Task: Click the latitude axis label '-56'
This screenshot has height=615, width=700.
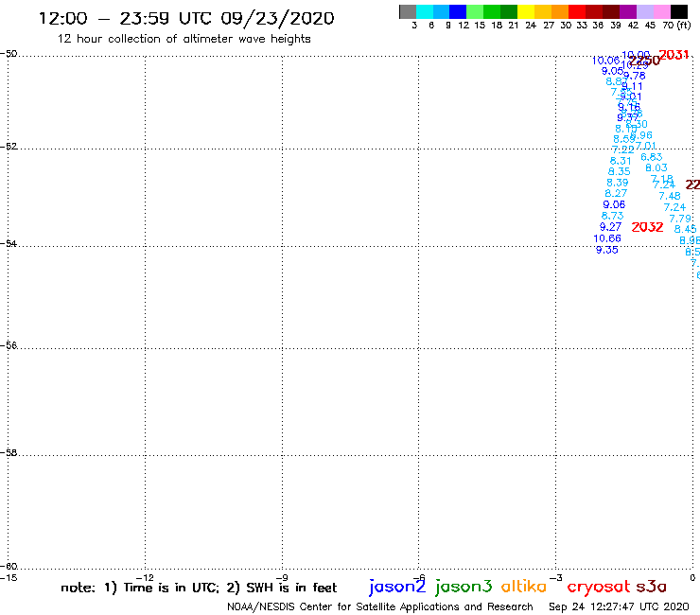Action: [9, 345]
